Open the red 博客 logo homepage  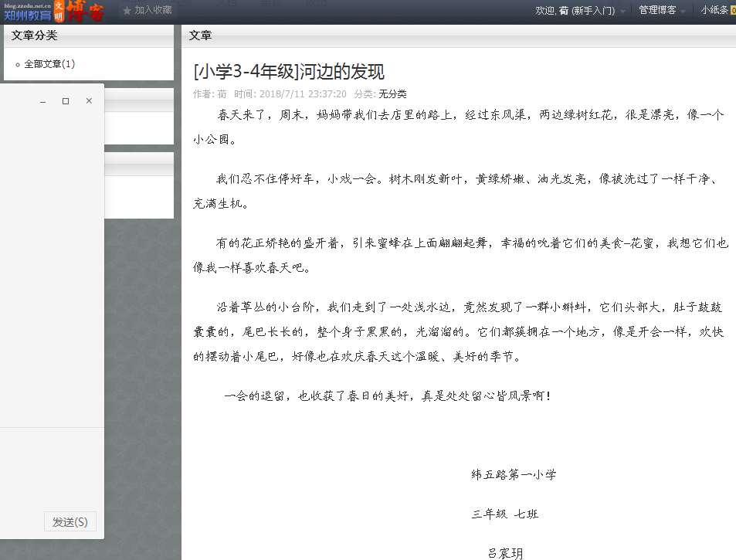pos(85,11)
